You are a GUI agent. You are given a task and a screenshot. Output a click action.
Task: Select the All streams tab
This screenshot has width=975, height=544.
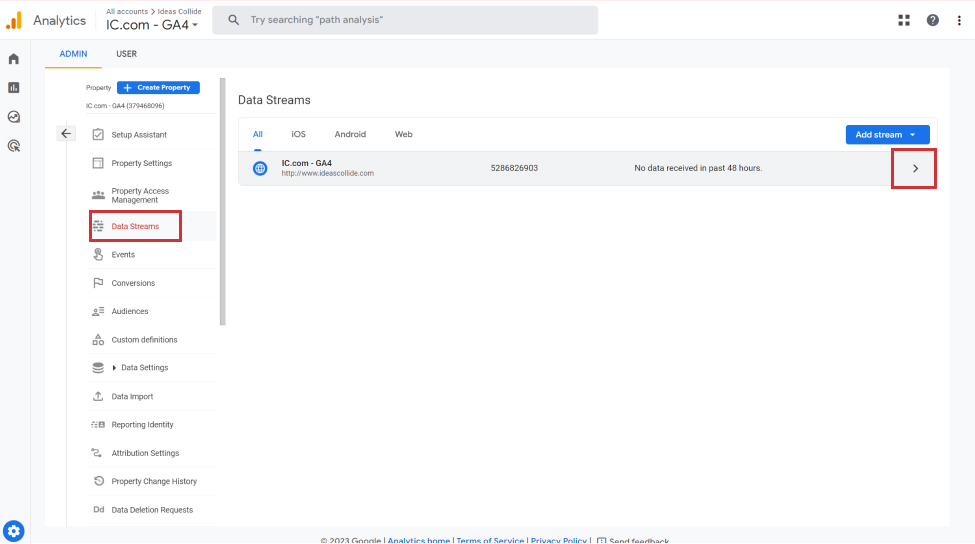257,134
